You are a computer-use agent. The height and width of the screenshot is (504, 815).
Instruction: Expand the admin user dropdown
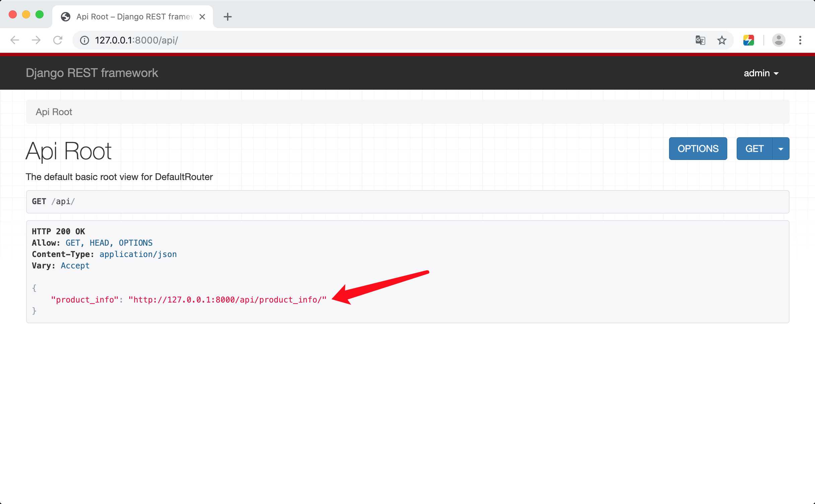click(761, 73)
